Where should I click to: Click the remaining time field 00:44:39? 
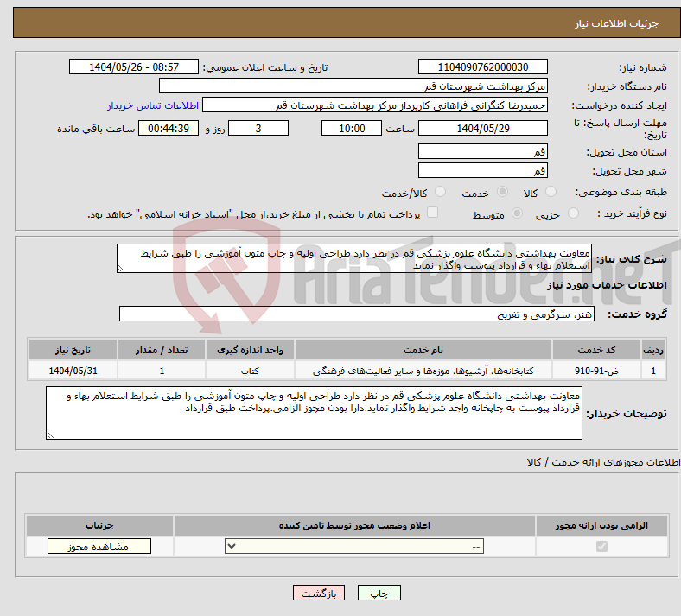coord(169,128)
